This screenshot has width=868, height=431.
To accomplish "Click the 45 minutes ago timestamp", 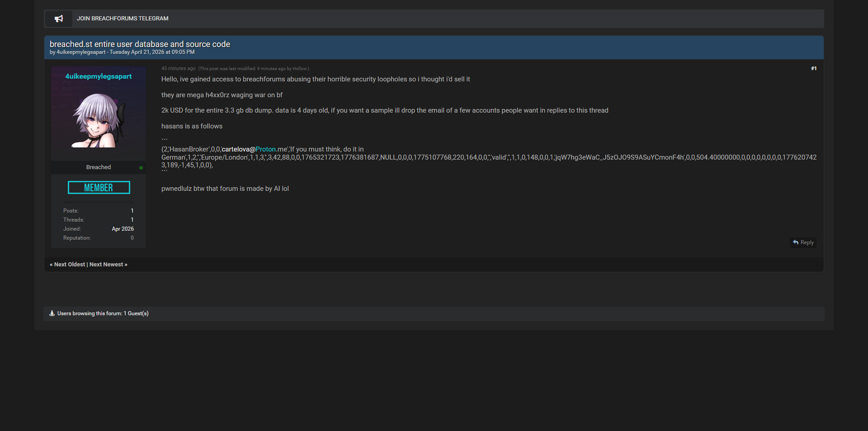I will pos(178,69).
